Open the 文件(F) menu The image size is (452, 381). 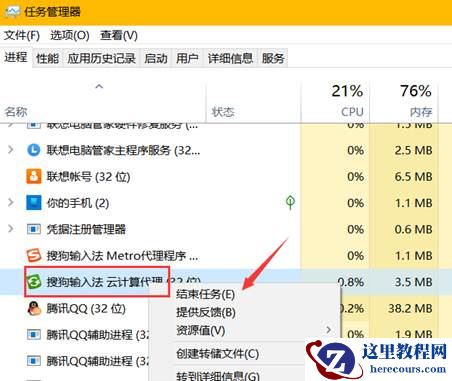(x=22, y=35)
